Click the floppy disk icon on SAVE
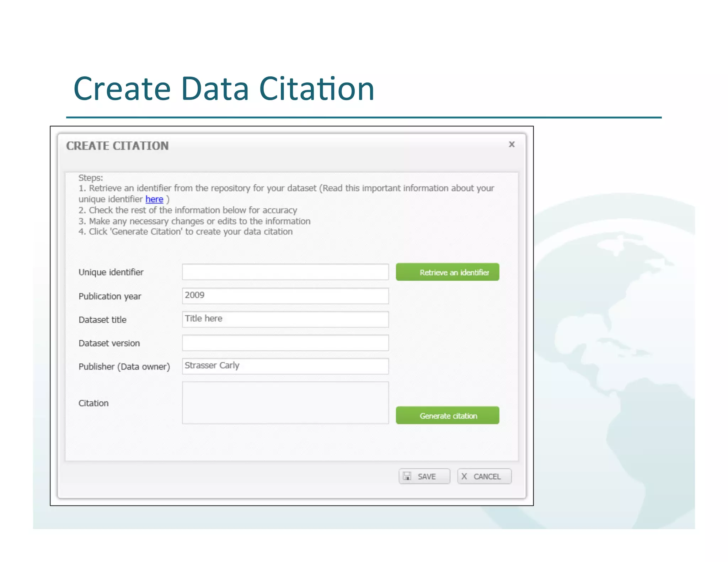This screenshot has width=728, height=562. click(x=407, y=476)
